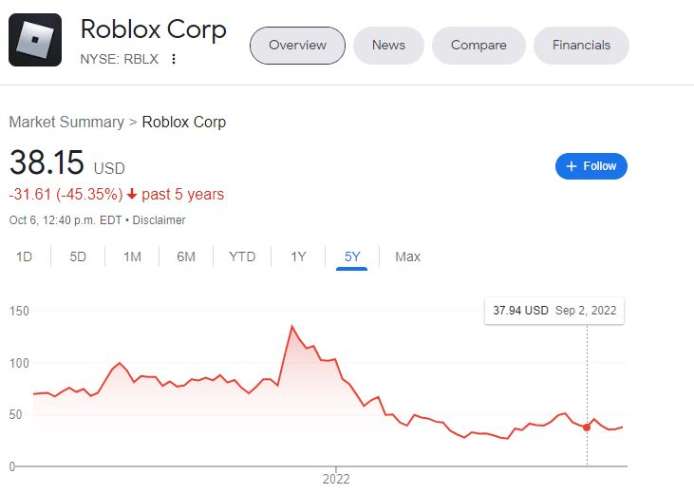Viewport: 694px width, 494px height.
Task: Click the Roblox Corp logo icon
Action: 35,40
